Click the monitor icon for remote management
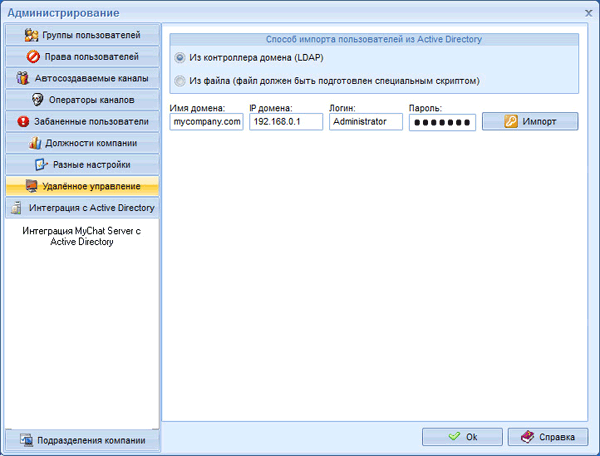600x456 pixels. pos(31,186)
